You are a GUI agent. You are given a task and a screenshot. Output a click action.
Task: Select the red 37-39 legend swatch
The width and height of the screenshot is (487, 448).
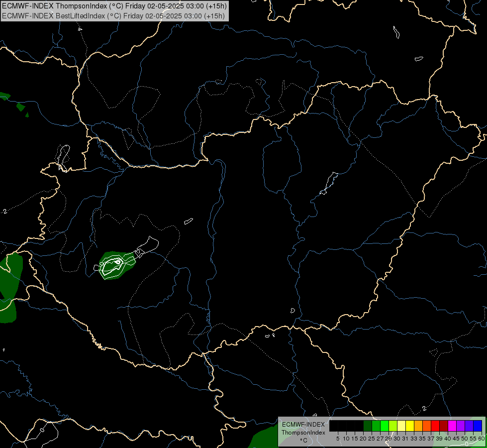(x=435, y=426)
